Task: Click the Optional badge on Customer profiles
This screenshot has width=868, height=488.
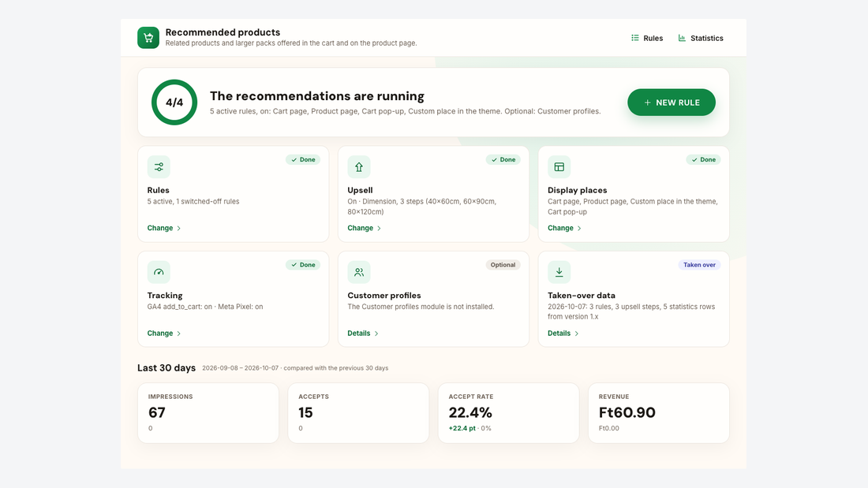Action: click(x=503, y=264)
